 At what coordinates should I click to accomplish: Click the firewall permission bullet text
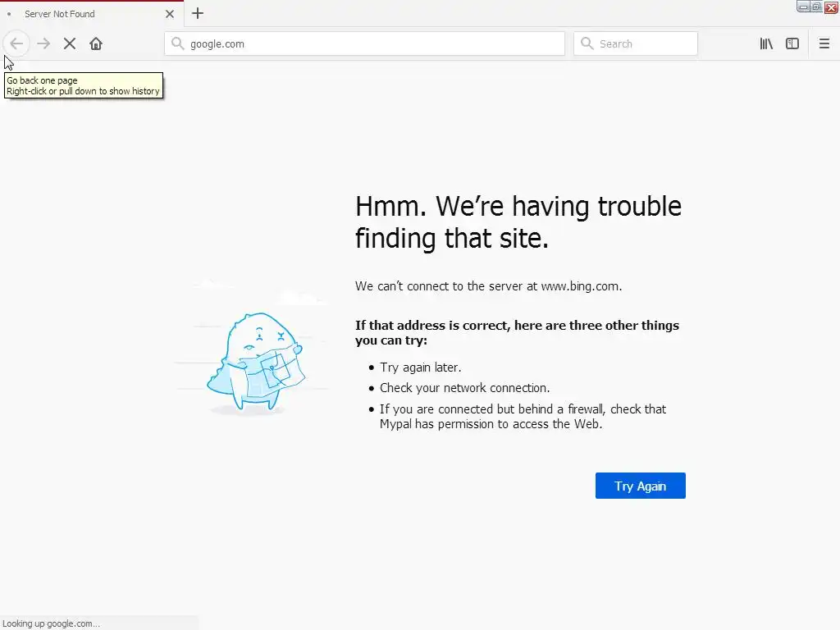point(523,416)
